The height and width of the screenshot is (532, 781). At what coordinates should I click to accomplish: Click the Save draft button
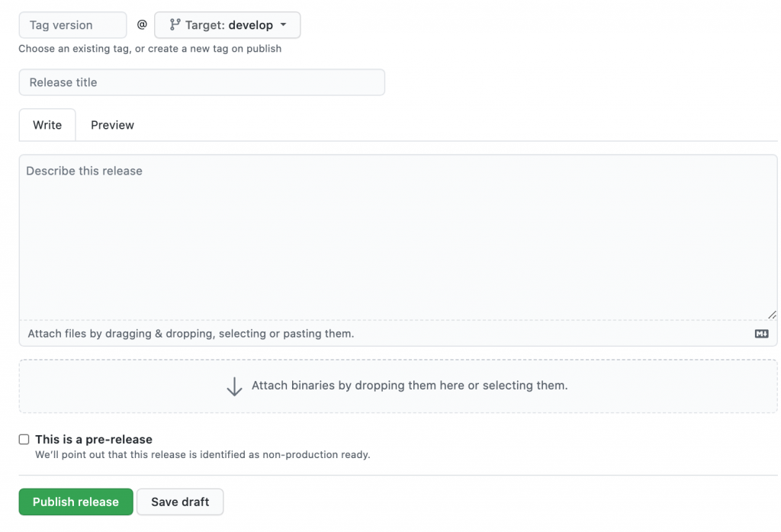(180, 502)
